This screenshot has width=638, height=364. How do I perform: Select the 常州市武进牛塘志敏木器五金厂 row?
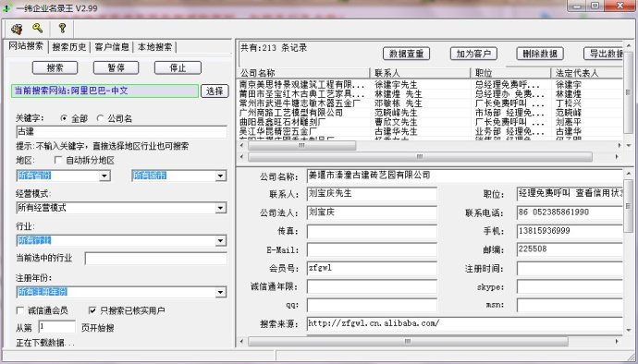pos(430,103)
